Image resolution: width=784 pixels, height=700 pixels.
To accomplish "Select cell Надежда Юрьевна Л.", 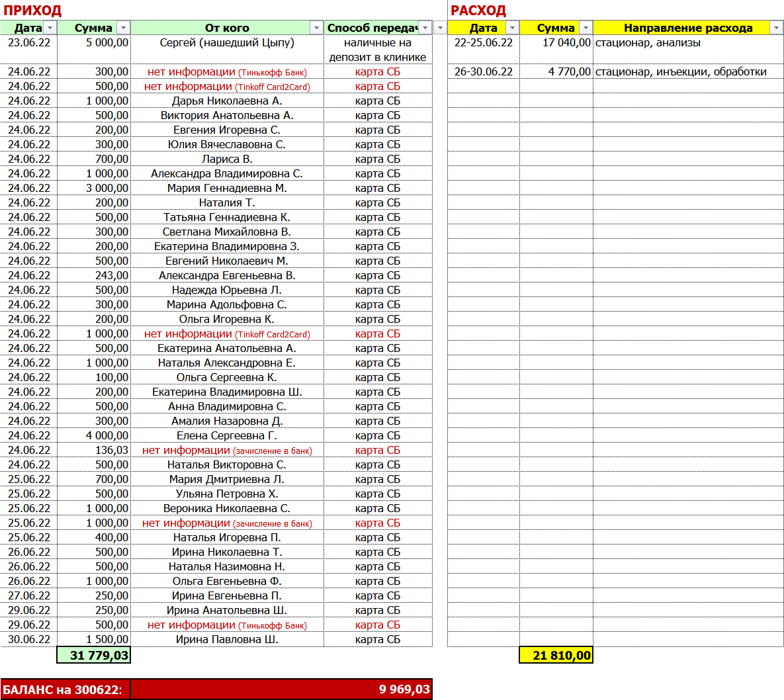I will [227, 290].
